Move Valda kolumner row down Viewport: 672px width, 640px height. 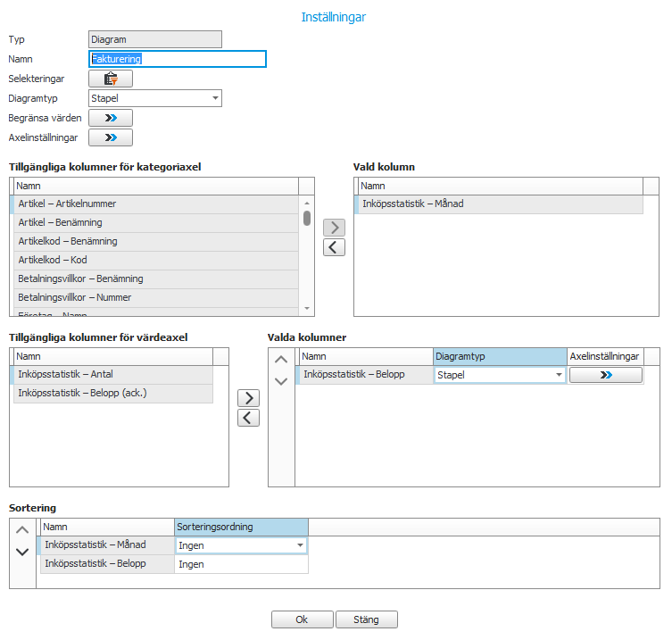click(x=280, y=381)
